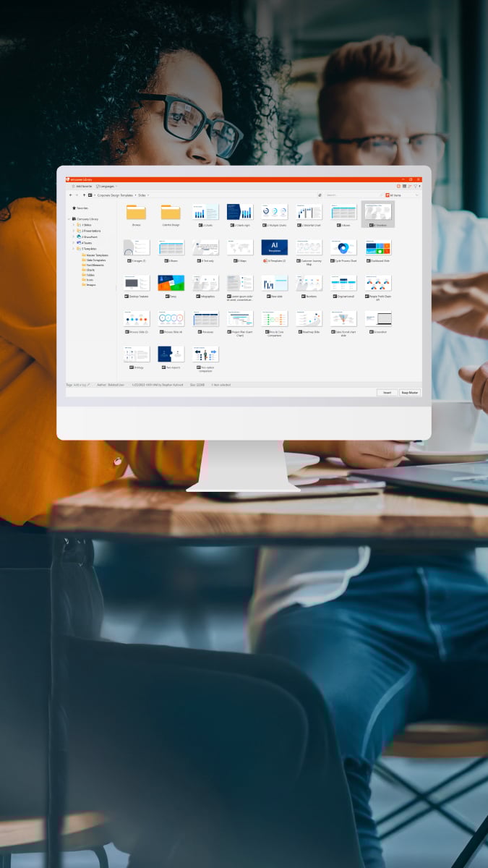Click the Corporate Design Templates breadcrumb
Viewport: 488px width, 868px height.
pos(114,195)
